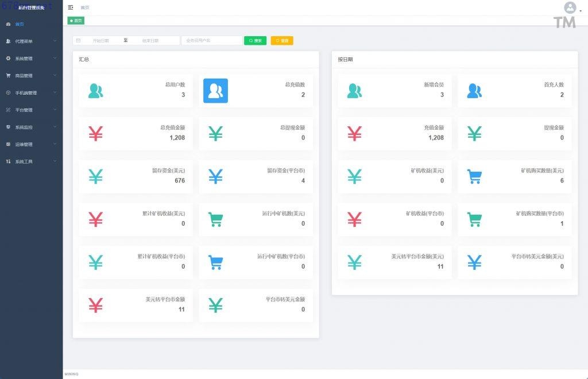Click the red yen icon for 总充值金额
The width and height of the screenshot is (588, 379).
click(x=96, y=134)
